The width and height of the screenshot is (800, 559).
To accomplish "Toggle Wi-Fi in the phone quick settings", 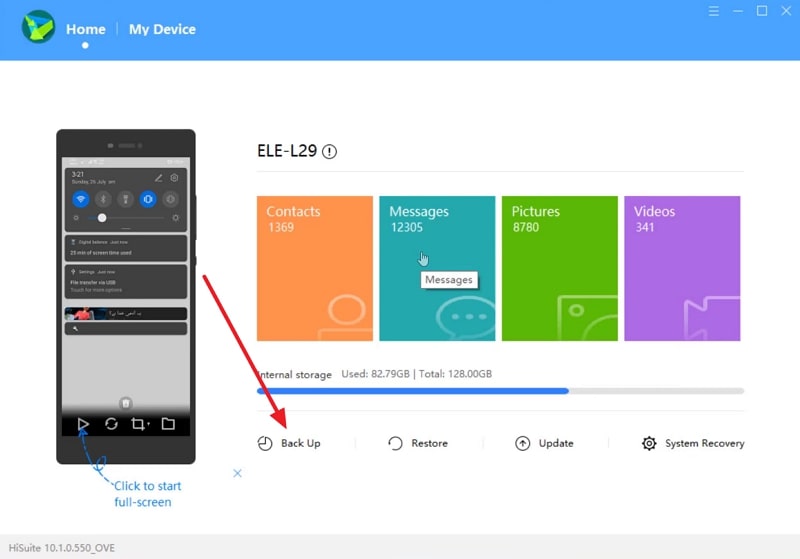I will point(80,199).
